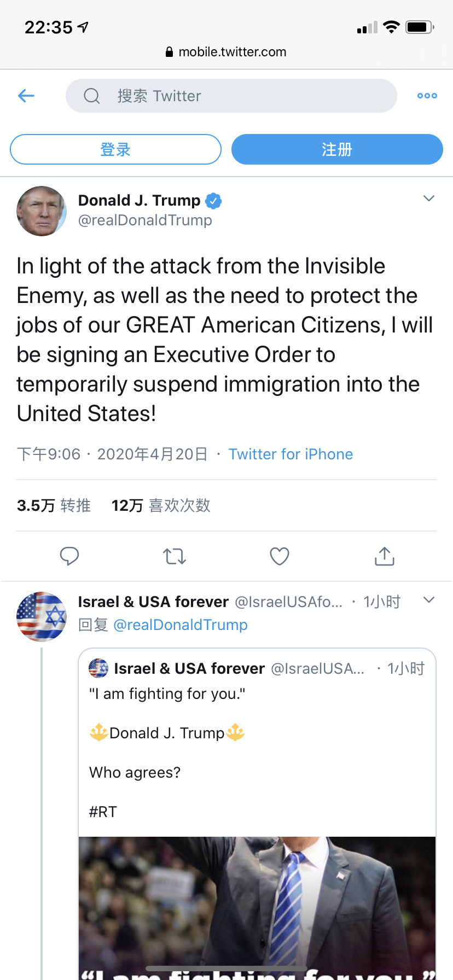The height and width of the screenshot is (980, 453).
Task: Click the 注册 sign-up button
Action: click(x=337, y=149)
